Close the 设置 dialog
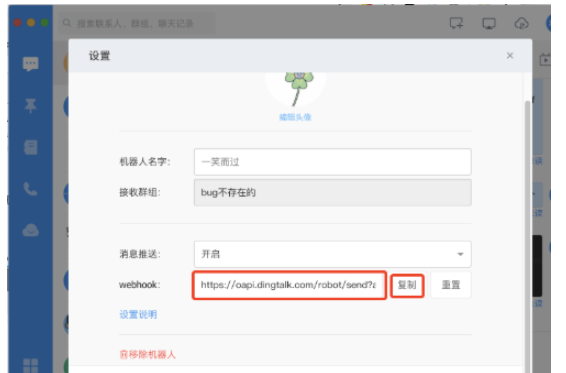This screenshot has width=566, height=373. tap(510, 56)
